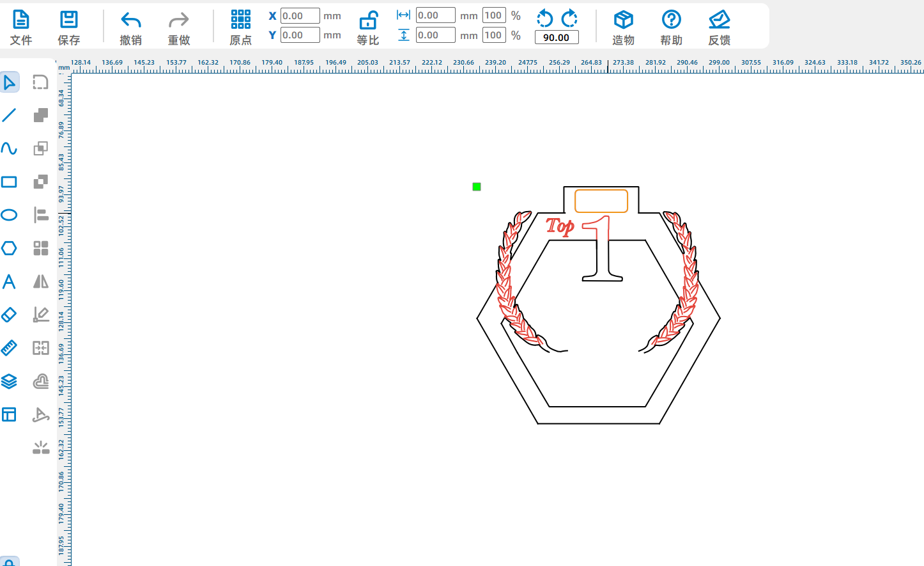Click the height percent field
The height and width of the screenshot is (566, 924).
494,35
